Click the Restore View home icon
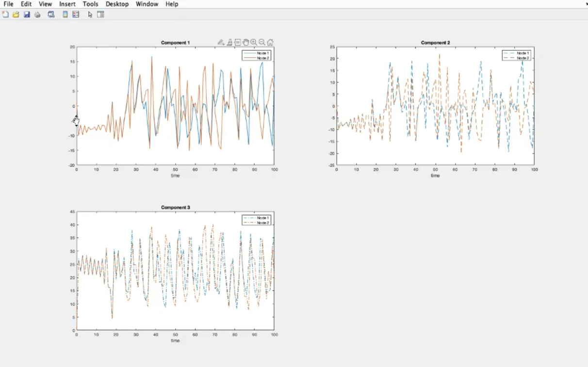 [270, 43]
